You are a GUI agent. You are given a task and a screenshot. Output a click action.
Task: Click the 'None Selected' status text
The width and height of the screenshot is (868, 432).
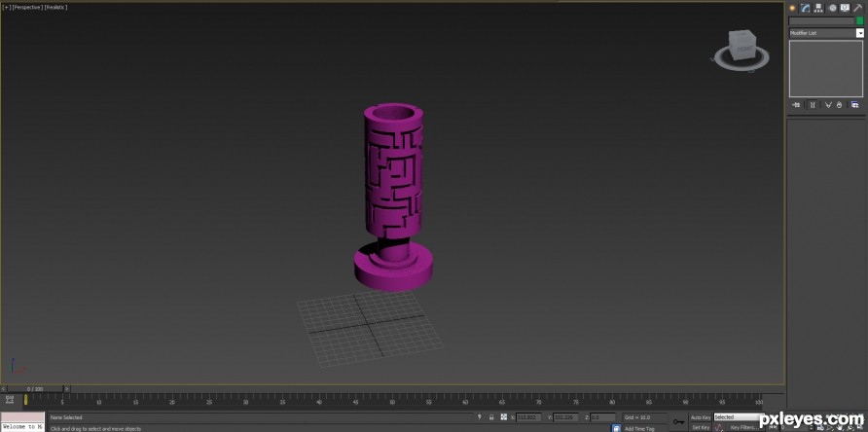[x=66, y=417]
